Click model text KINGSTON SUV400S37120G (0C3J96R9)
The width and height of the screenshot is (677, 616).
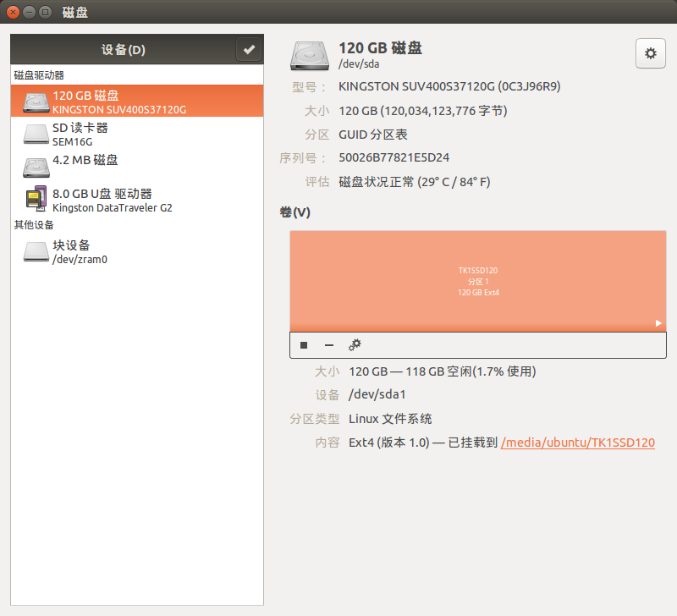pyautogui.click(x=449, y=87)
